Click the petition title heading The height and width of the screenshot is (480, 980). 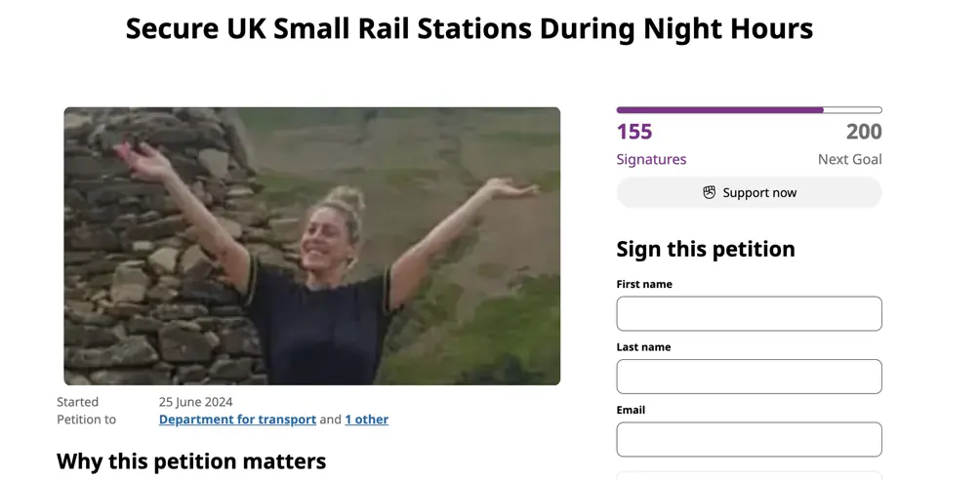[x=470, y=28]
